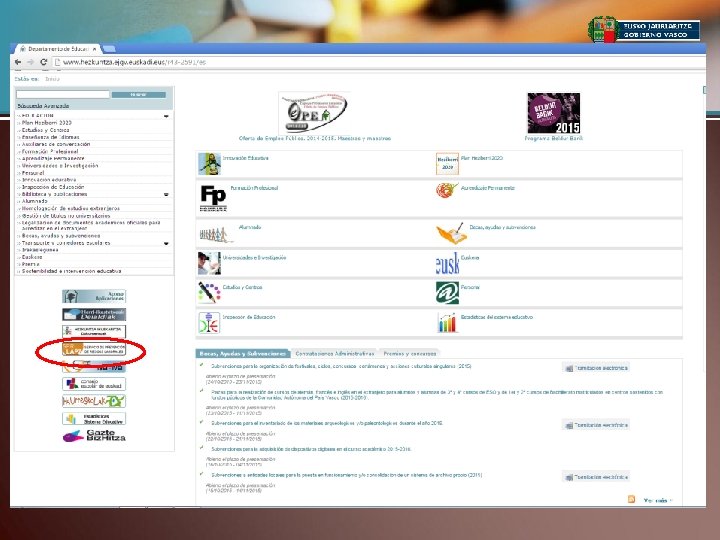Open the Fp Formación Profesional logo
This screenshot has height=540, width=720.
tap(214, 198)
